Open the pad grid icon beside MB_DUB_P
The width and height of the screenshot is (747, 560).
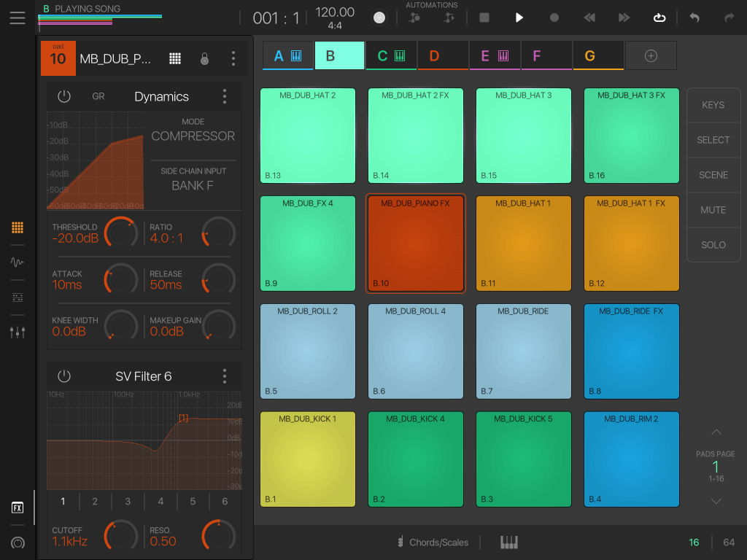(175, 59)
